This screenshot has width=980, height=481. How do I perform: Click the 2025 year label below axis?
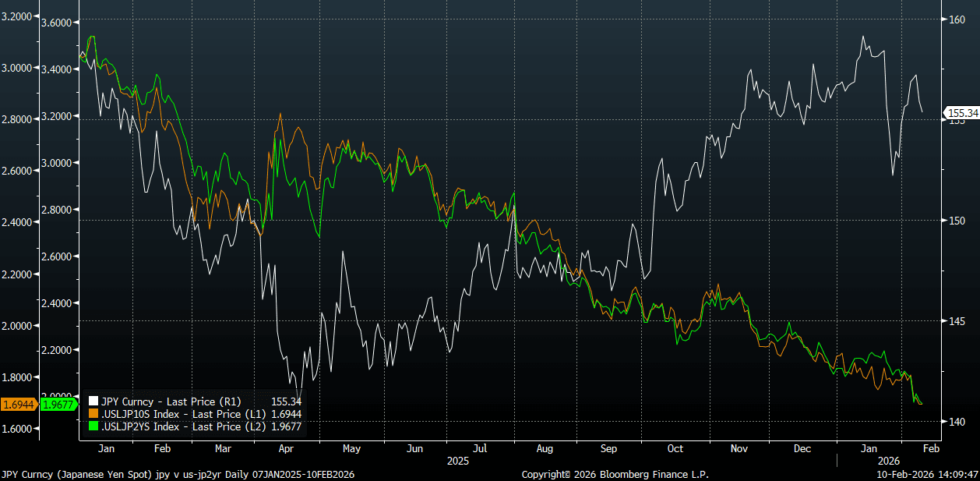tap(458, 461)
